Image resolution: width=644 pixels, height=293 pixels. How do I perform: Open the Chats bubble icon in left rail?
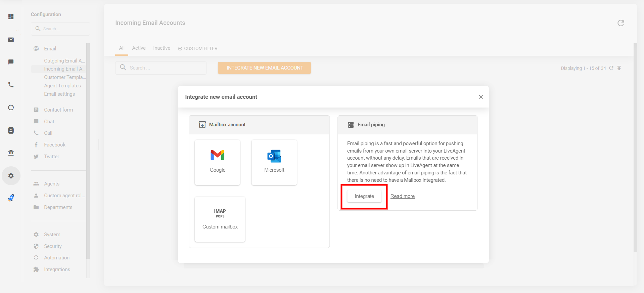coord(11,62)
